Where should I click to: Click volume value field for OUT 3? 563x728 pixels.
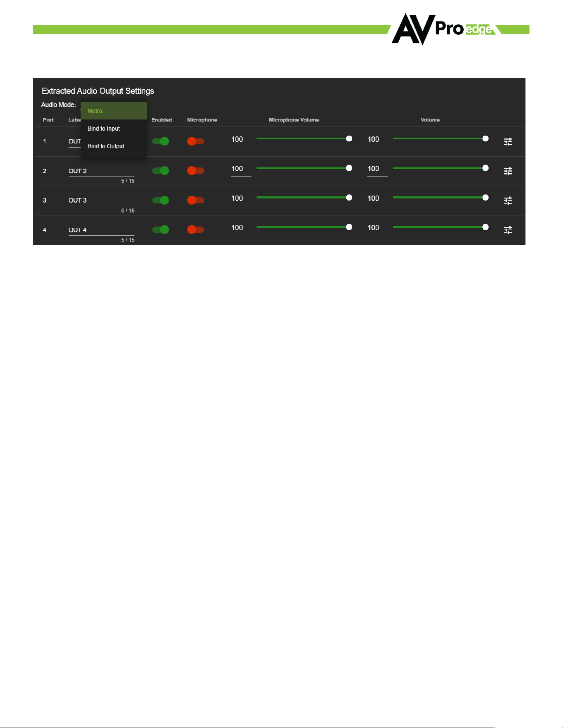[377, 199]
